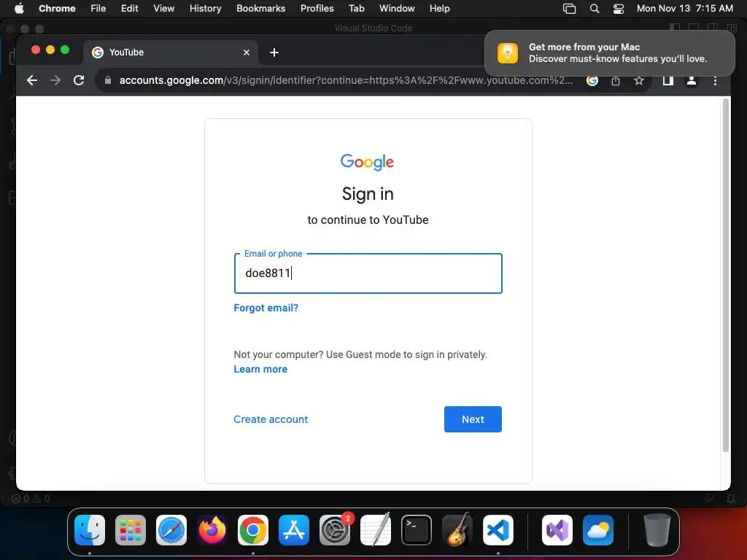Click the Forgot email? link

pyautogui.click(x=266, y=308)
